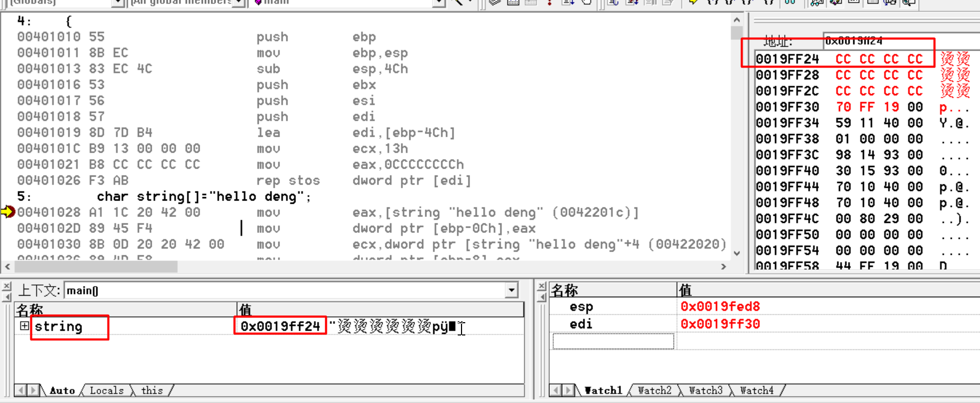Click the Watch 值 column header
Viewport: 980px width, 403px height.
828,290
